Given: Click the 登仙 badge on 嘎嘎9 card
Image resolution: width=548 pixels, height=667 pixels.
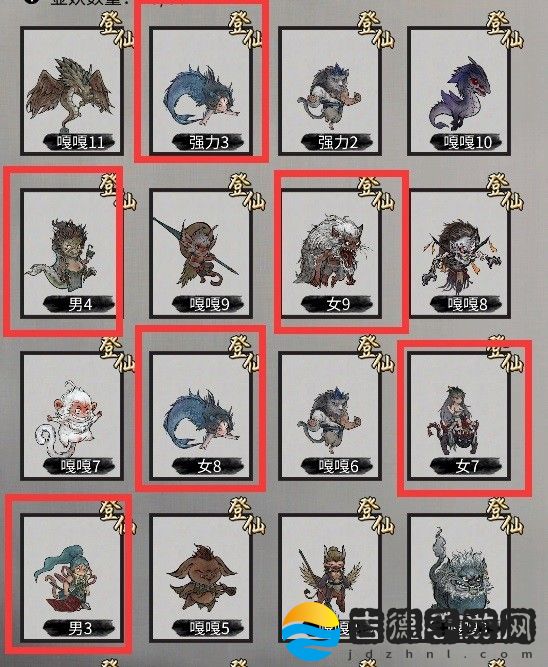Looking at the screenshot, I should coord(247,191).
